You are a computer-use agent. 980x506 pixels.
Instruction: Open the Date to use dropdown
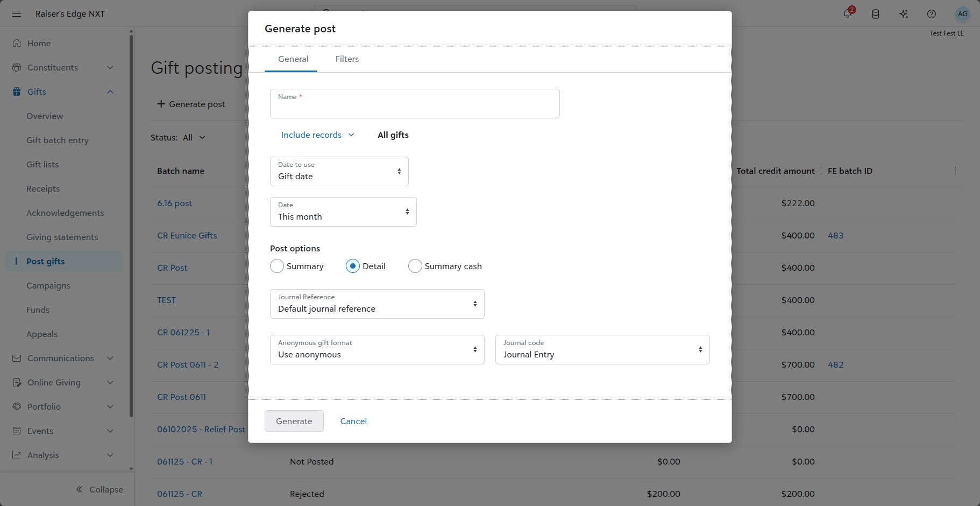(x=339, y=171)
